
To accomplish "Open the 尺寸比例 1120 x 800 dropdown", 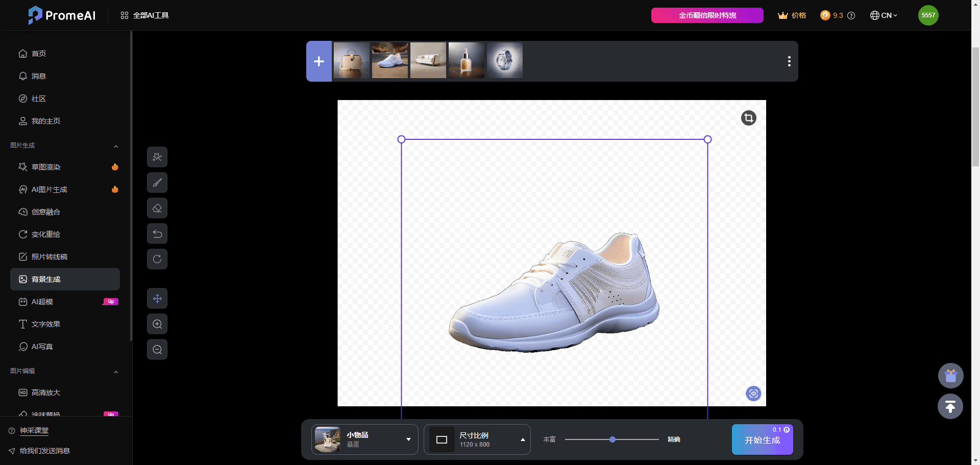I will (477, 439).
